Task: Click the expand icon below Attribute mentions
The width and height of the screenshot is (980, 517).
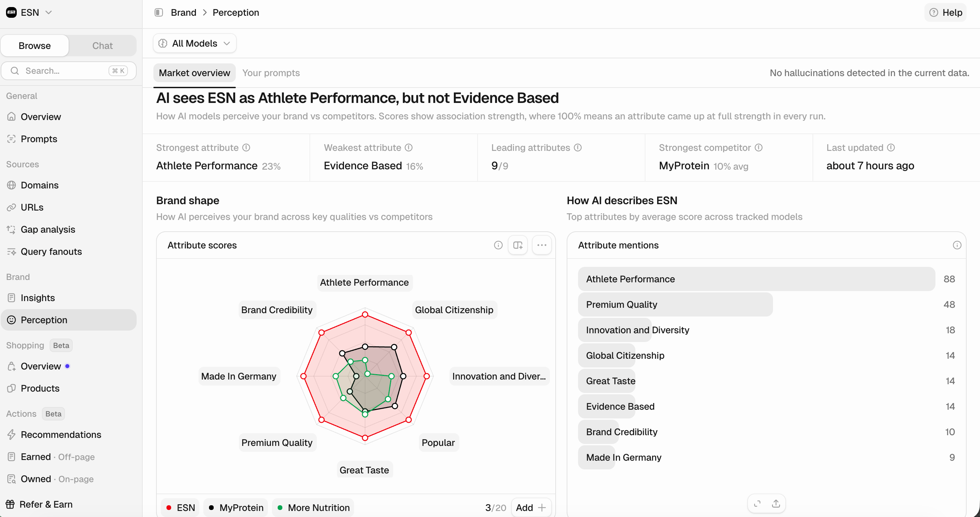Action: (x=757, y=503)
